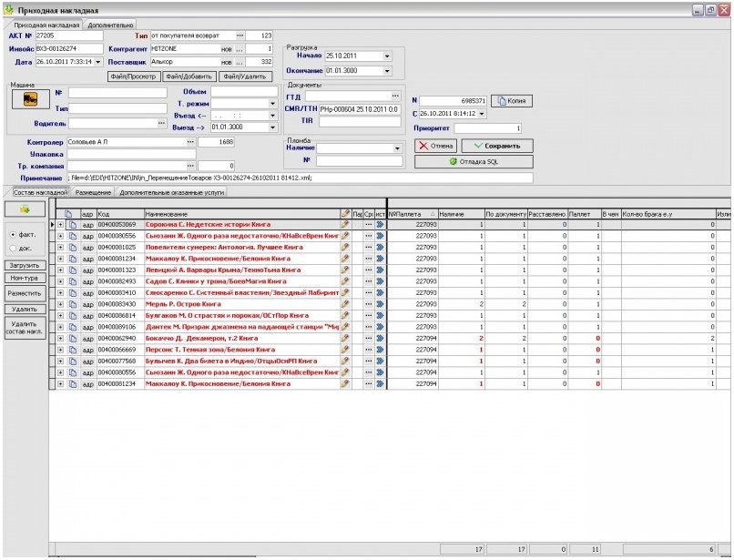Click the ellipsis button in the Персонс row
734x560 pixels.
tap(369, 350)
